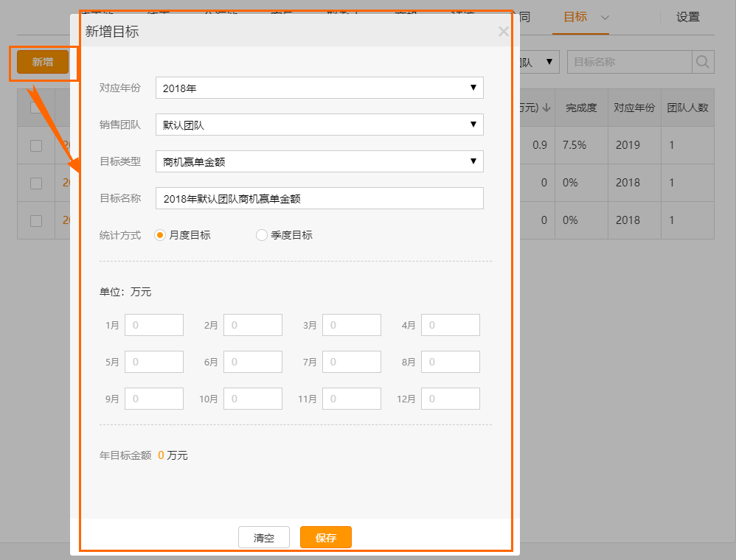Tick the checkbox in the 2019 row
Image resolution: width=736 pixels, height=560 pixels.
click(x=36, y=145)
